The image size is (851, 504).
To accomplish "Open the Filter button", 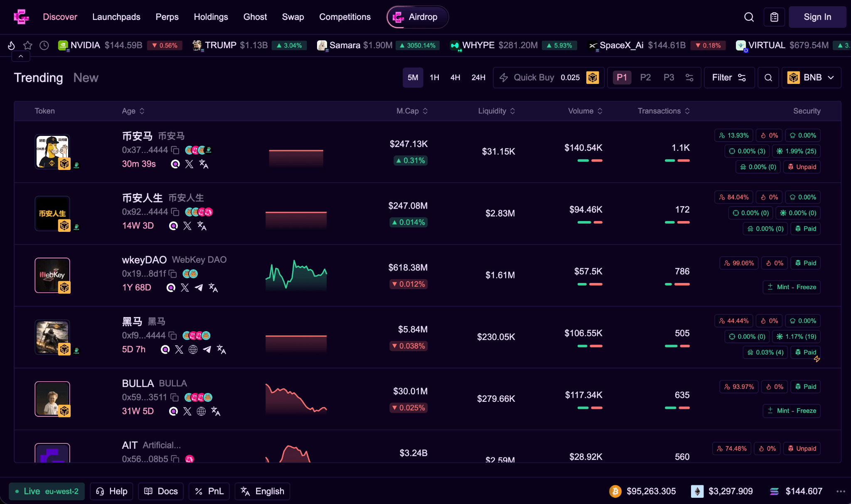I will coord(729,78).
